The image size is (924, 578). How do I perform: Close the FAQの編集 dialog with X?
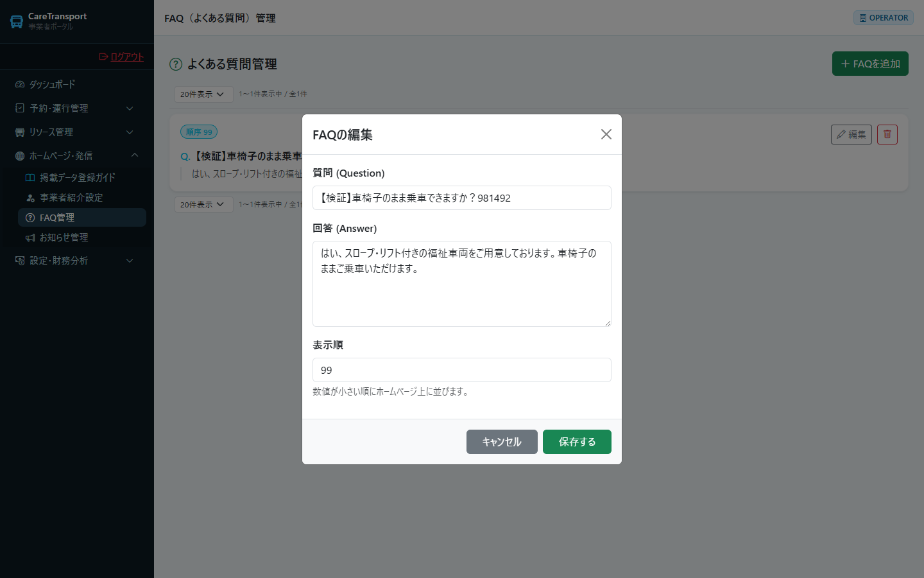[606, 134]
